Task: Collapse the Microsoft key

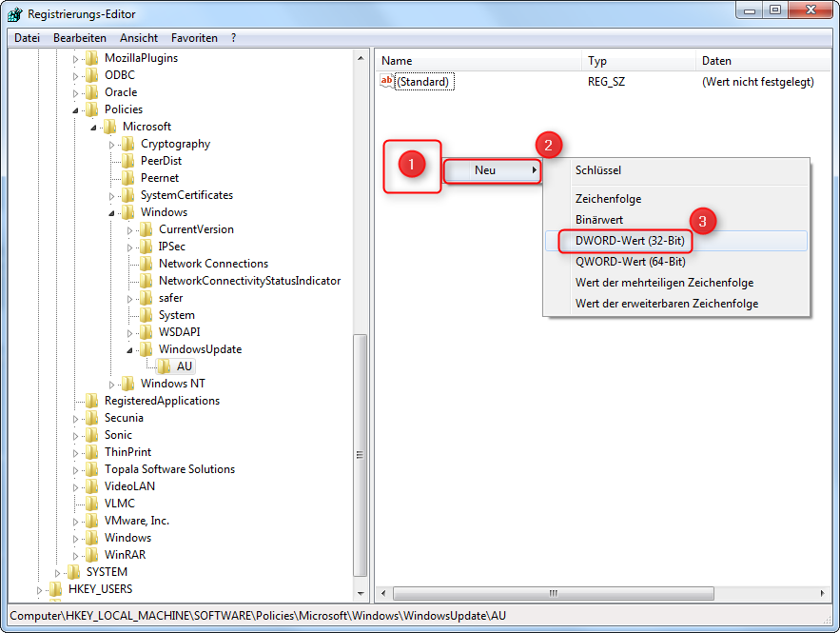Action: tap(94, 126)
